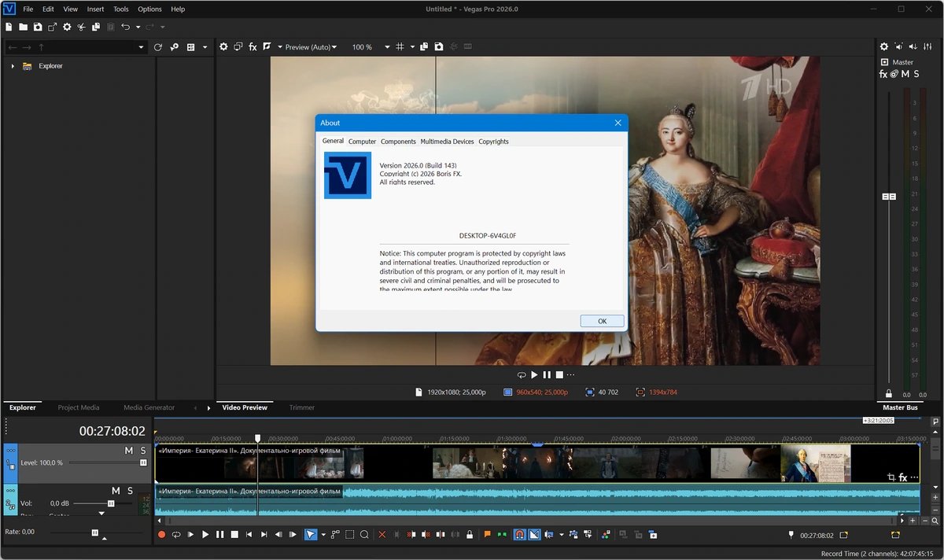
Task: Play the timeline from the transport bar
Action: tap(205, 535)
